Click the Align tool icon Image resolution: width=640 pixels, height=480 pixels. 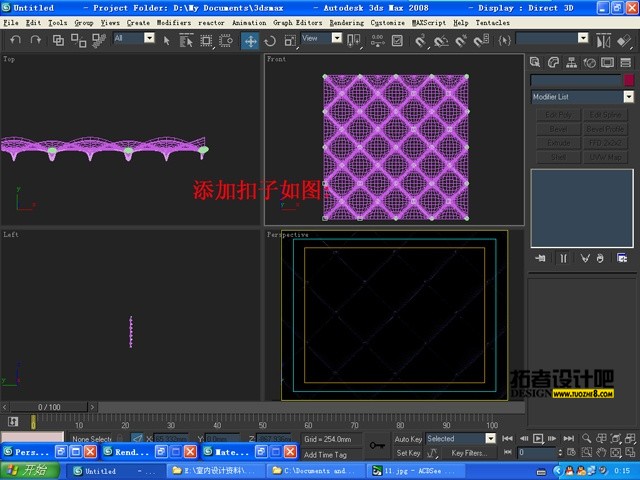(x=624, y=40)
